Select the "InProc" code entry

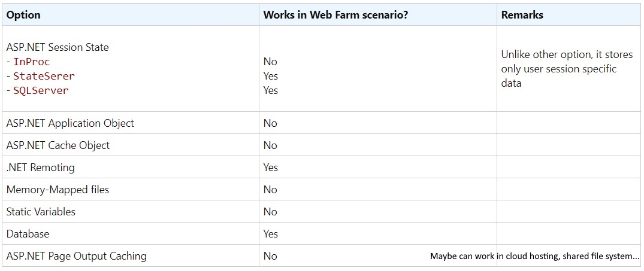pyautogui.click(x=31, y=62)
